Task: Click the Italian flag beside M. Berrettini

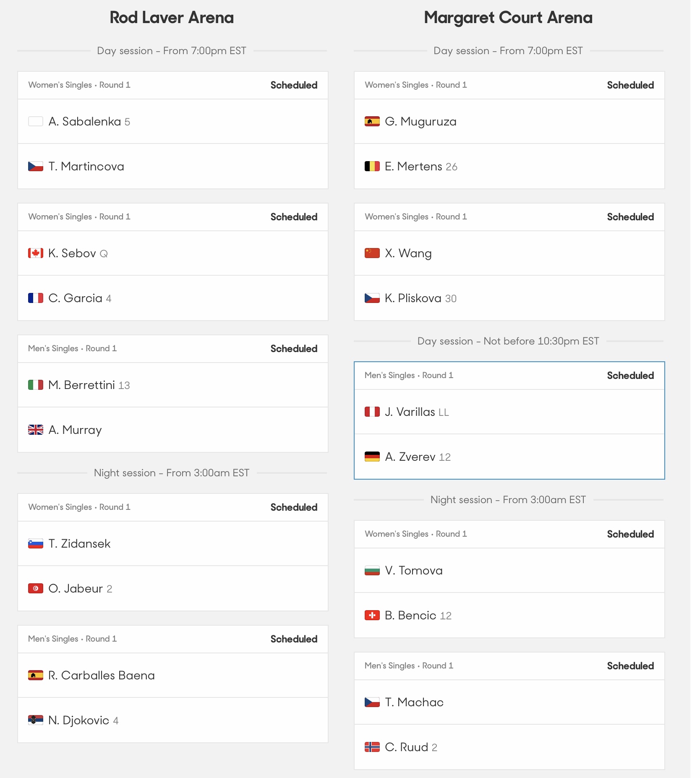Action: pos(36,385)
